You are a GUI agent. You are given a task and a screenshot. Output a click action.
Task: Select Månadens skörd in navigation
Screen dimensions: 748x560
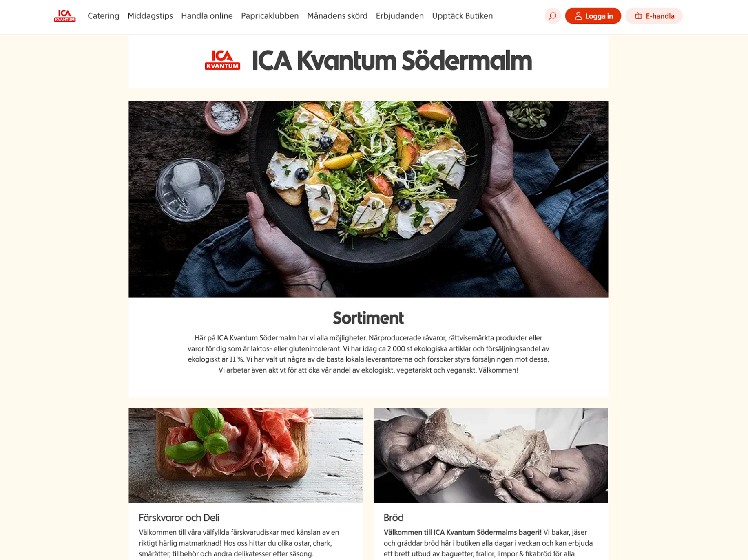pos(337,16)
